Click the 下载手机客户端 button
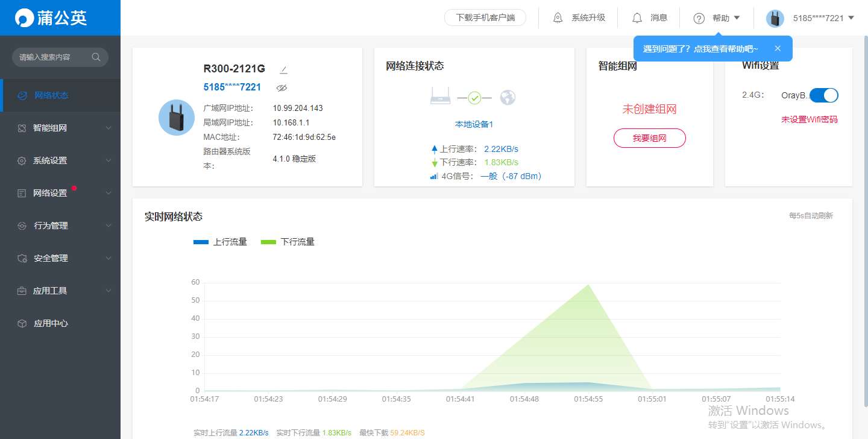The height and width of the screenshot is (439, 868). click(x=485, y=17)
